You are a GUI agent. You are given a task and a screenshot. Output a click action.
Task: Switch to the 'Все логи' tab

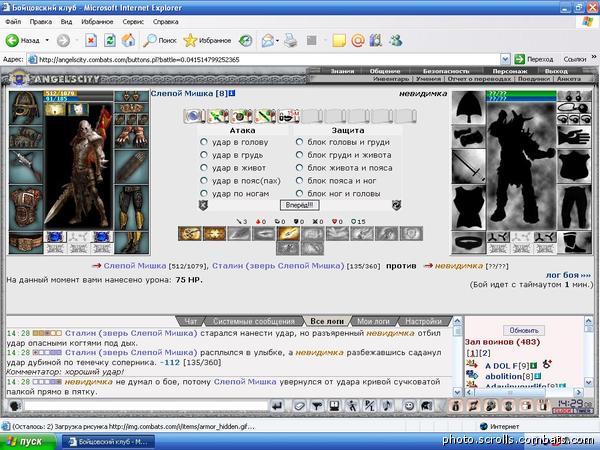327,321
